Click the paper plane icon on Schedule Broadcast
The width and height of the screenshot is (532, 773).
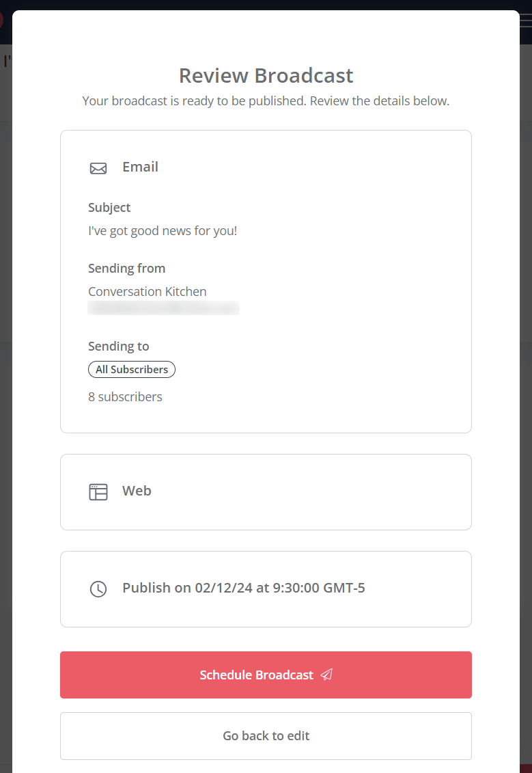(x=326, y=675)
